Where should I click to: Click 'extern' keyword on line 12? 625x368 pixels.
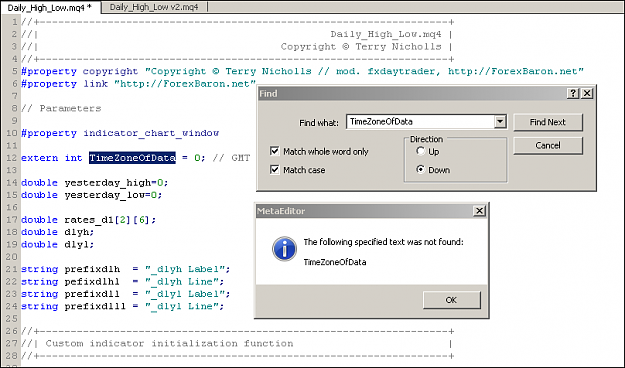click(x=39, y=157)
